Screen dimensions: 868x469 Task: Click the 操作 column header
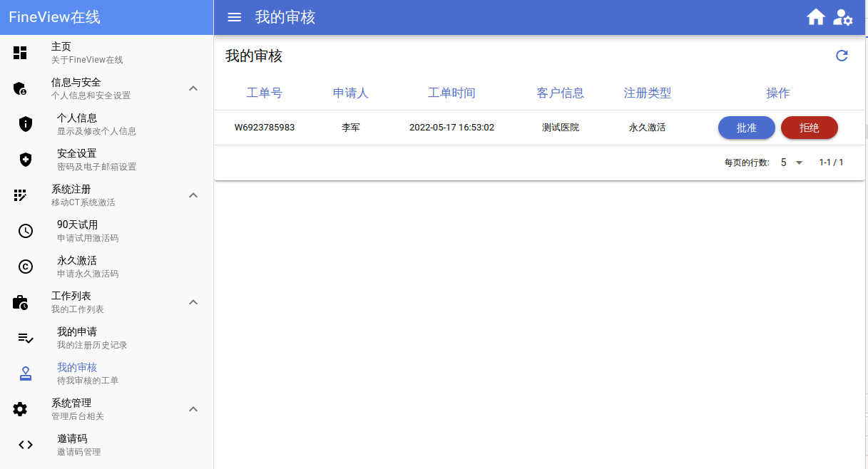tap(778, 93)
